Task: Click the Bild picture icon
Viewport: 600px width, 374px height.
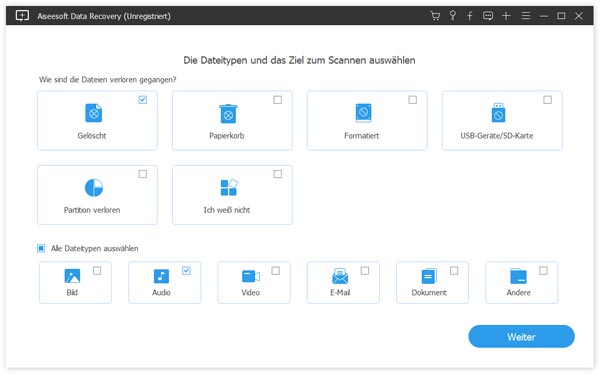Action: [72, 276]
